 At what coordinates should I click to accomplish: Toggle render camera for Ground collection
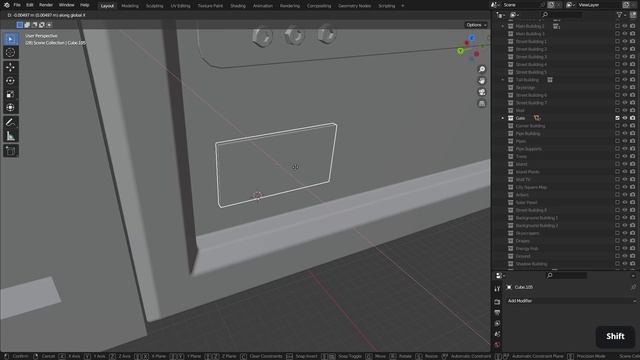click(633, 256)
